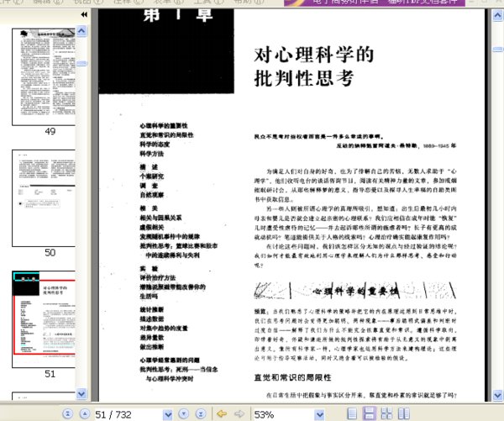Click contents entry 评价治疗方法
The width and height of the screenshot is (504, 421).
coord(158,277)
